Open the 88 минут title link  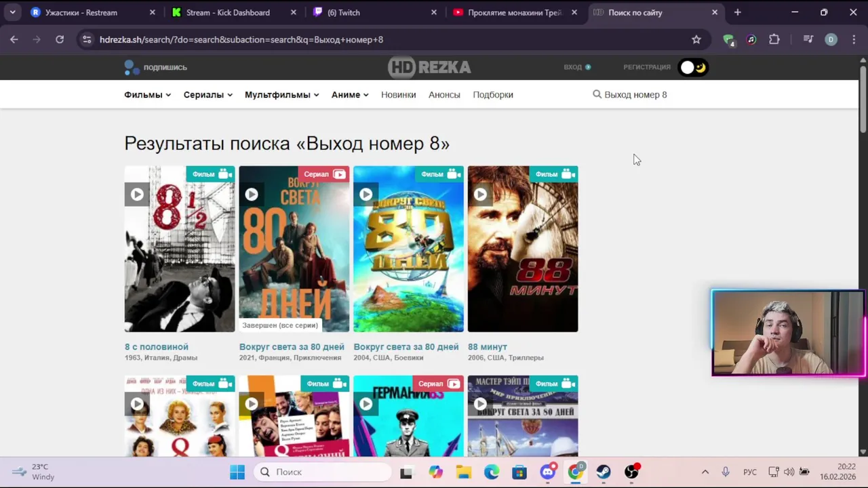pos(488,346)
